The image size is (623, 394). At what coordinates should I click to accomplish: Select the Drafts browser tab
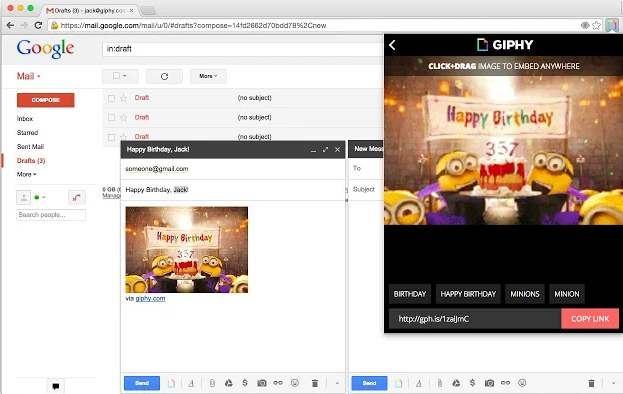(90, 10)
